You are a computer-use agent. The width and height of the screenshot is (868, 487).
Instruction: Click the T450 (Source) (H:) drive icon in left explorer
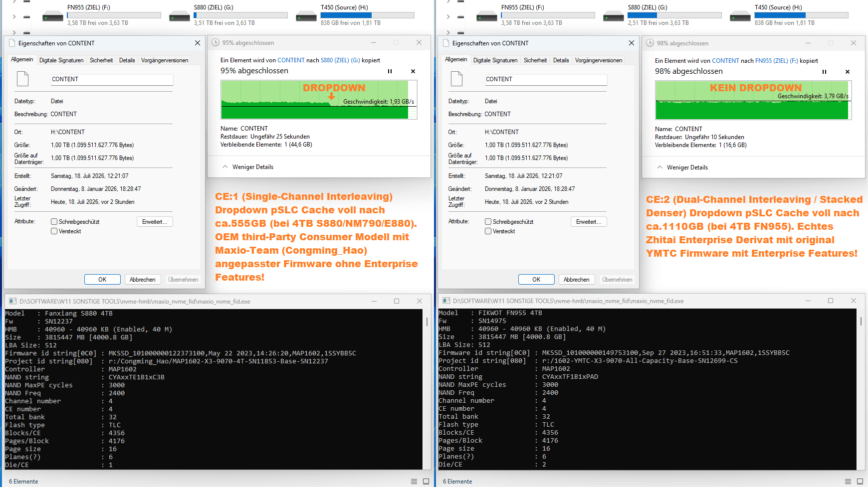click(x=306, y=16)
